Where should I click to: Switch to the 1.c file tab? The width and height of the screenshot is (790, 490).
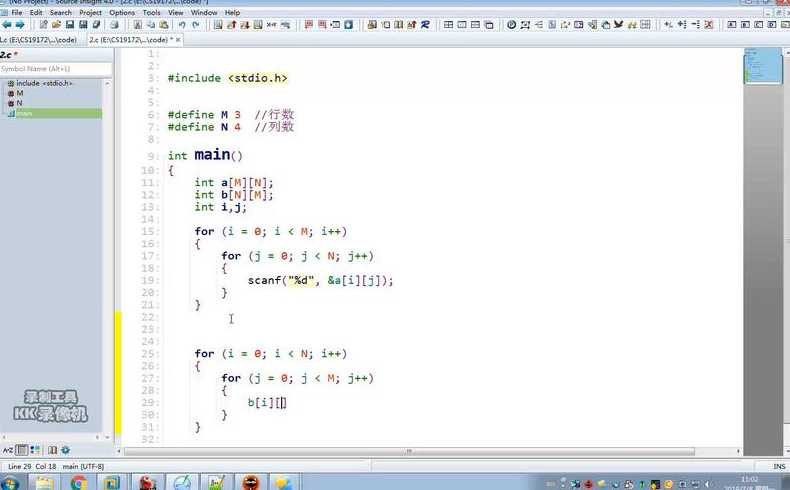click(38, 39)
